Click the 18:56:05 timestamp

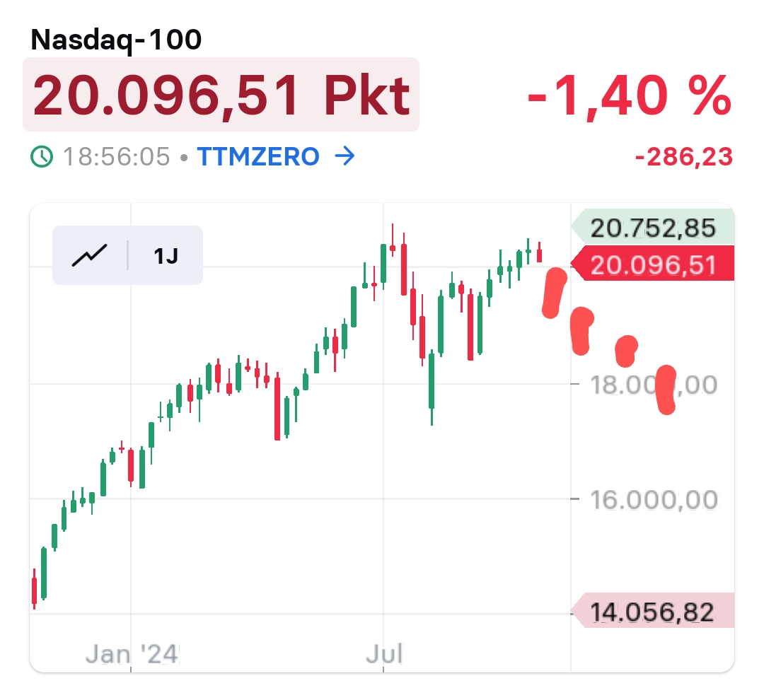(117, 156)
